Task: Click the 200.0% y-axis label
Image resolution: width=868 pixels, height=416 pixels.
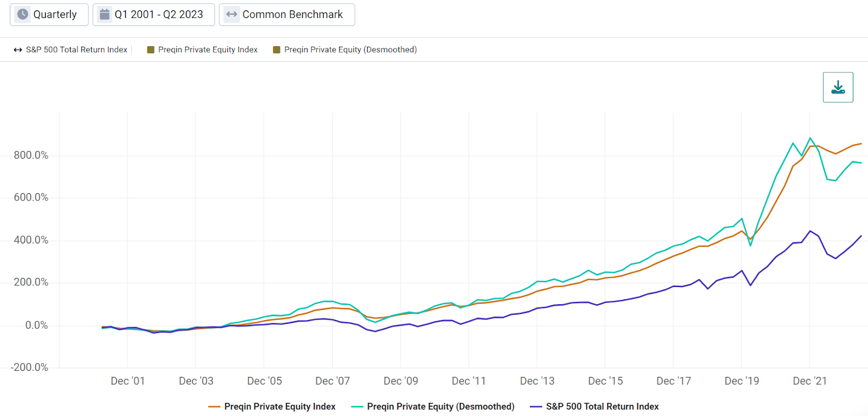Action: pyautogui.click(x=31, y=282)
